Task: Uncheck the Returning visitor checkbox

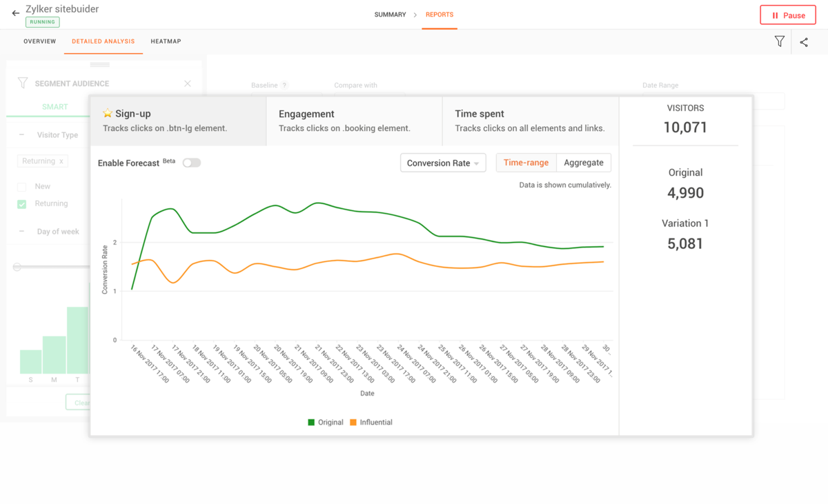Action: pos(22,204)
